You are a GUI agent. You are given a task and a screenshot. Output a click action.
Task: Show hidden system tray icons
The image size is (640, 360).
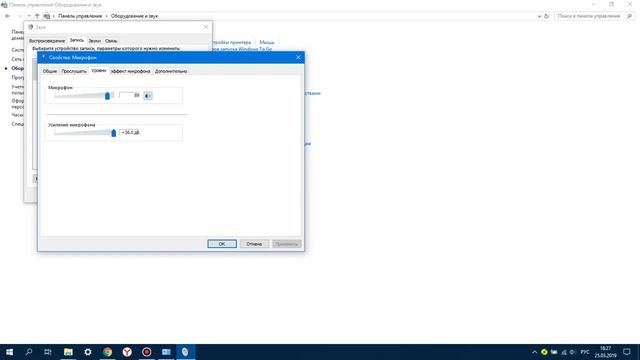pyautogui.click(x=534, y=352)
